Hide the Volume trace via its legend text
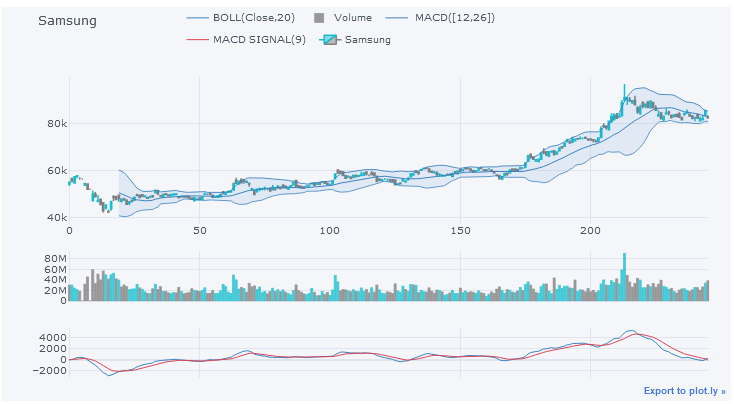This screenshot has height=404, width=734. click(x=354, y=18)
